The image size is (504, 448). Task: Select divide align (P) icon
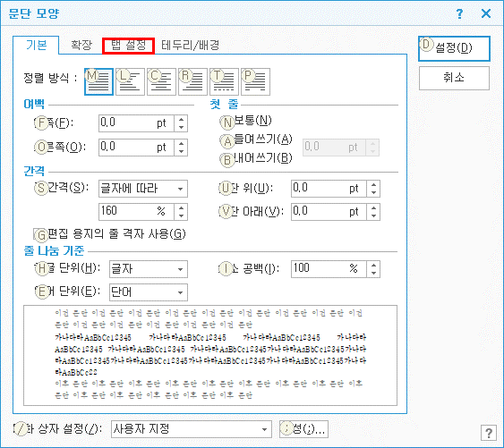click(x=255, y=82)
